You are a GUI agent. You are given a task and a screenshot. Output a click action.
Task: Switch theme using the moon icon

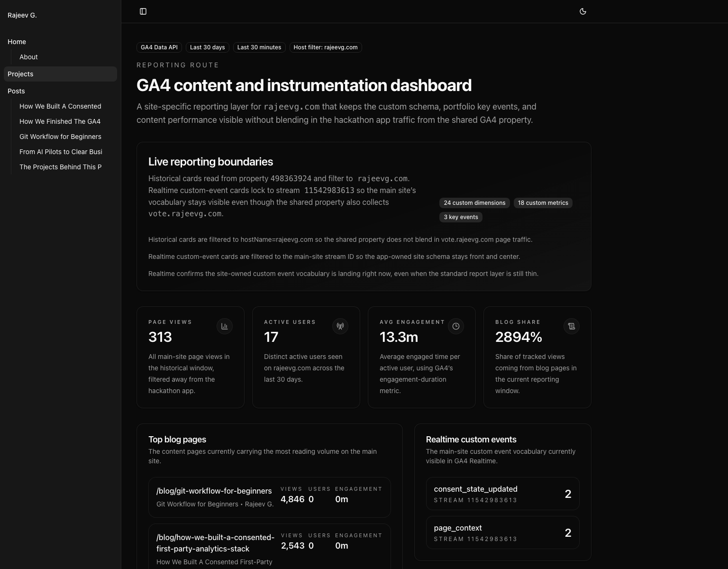583,11
